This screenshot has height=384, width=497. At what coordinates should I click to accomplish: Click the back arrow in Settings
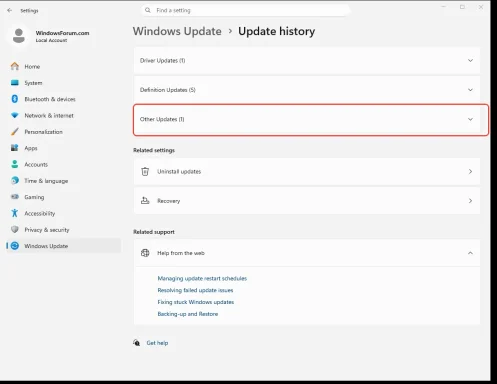[9, 10]
